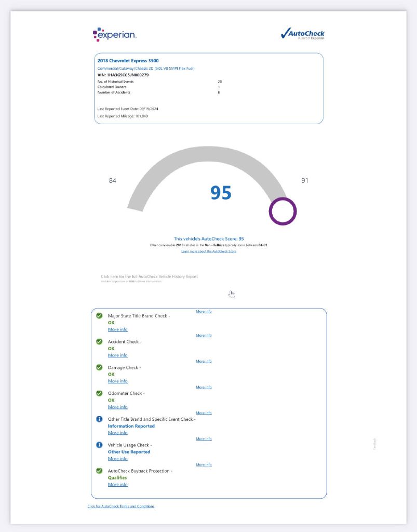Open 'Learn more about the AutoCheck Score' link
Image resolution: width=417 pixels, height=532 pixels.
[209, 251]
